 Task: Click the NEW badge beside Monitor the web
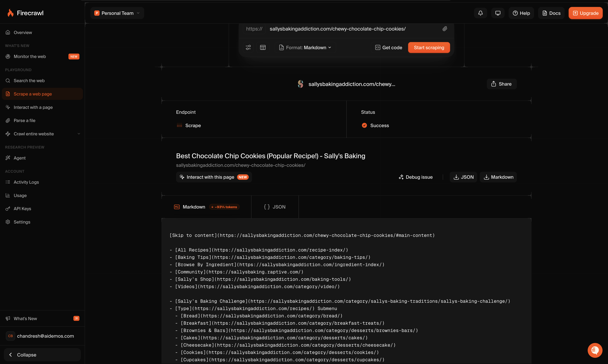pos(74,56)
